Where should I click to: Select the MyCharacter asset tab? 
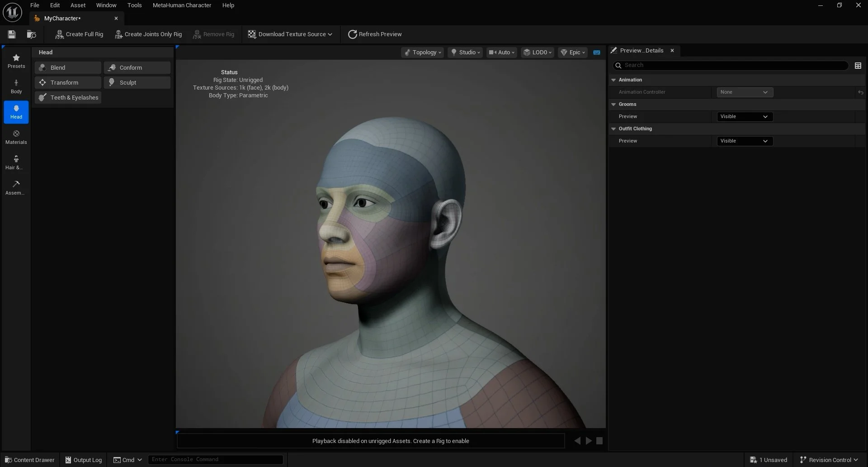[62, 19]
